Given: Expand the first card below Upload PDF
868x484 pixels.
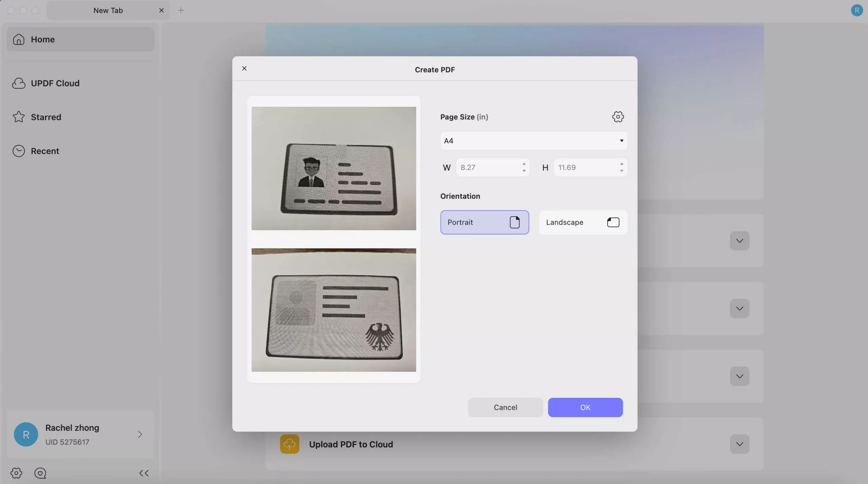Looking at the screenshot, I should (739, 241).
